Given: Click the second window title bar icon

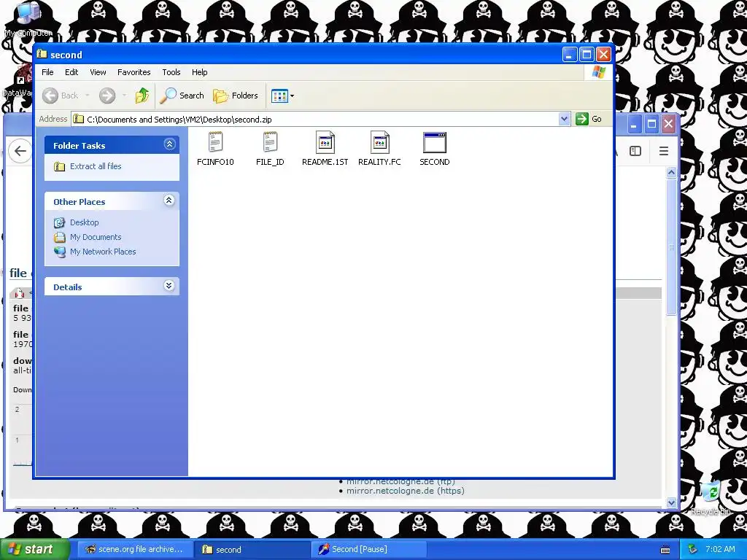Looking at the screenshot, I should (x=42, y=54).
